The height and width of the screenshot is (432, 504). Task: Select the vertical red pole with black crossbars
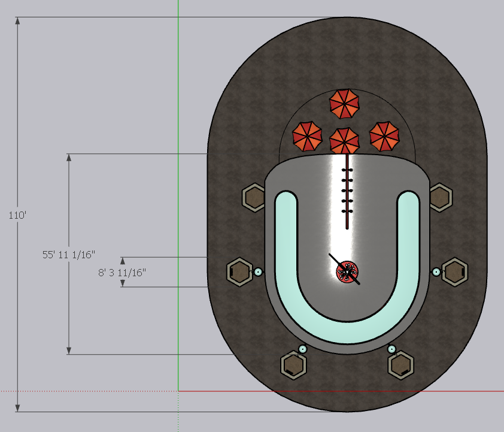click(347, 192)
